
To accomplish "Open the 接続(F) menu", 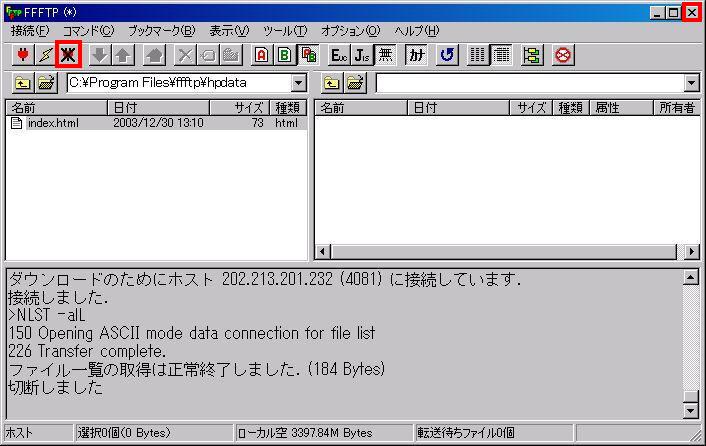I will click(x=29, y=31).
